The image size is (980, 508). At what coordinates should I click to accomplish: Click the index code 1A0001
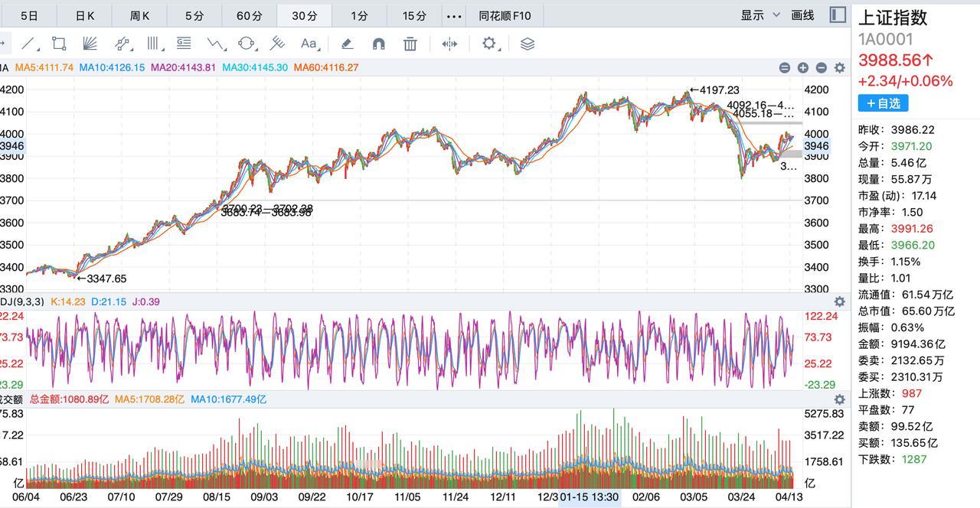(886, 39)
